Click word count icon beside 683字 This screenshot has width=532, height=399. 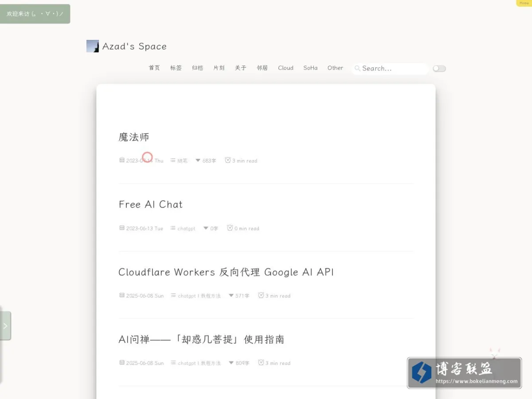[198, 160]
